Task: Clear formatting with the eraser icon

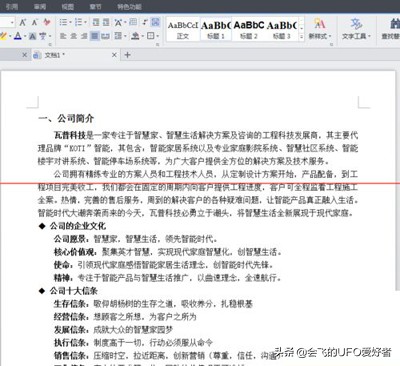Action: click(x=47, y=23)
